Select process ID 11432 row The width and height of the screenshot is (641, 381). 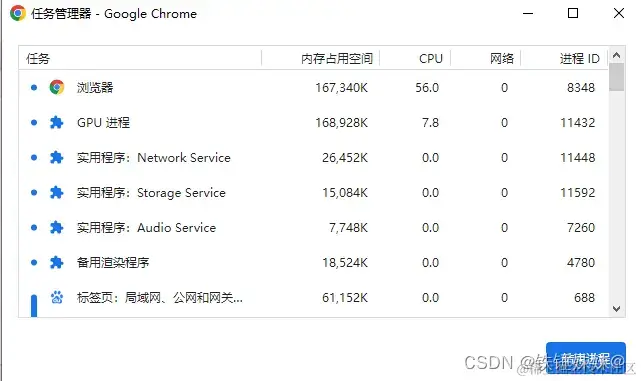(x=314, y=123)
